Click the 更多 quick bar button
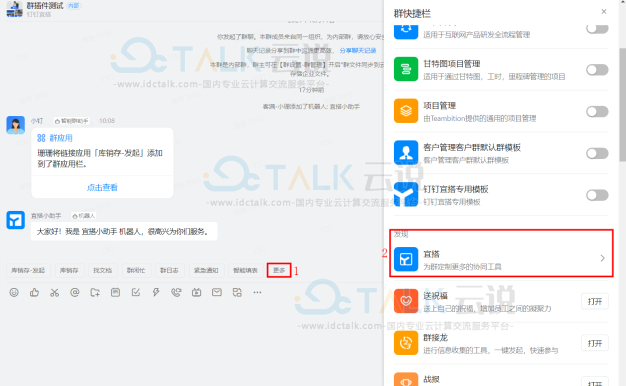This screenshot has height=386, width=626. coord(279,270)
